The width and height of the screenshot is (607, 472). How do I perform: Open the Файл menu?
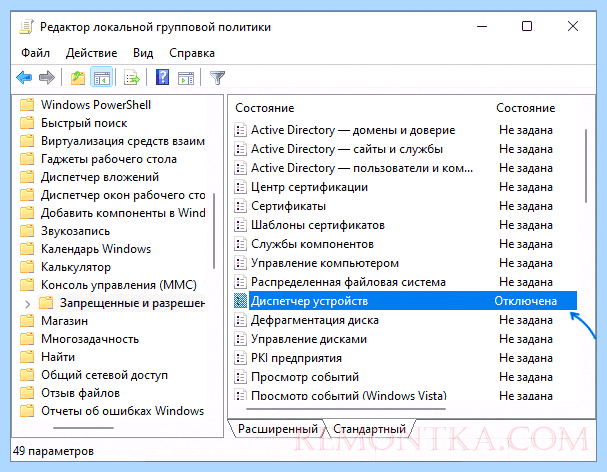(x=35, y=53)
